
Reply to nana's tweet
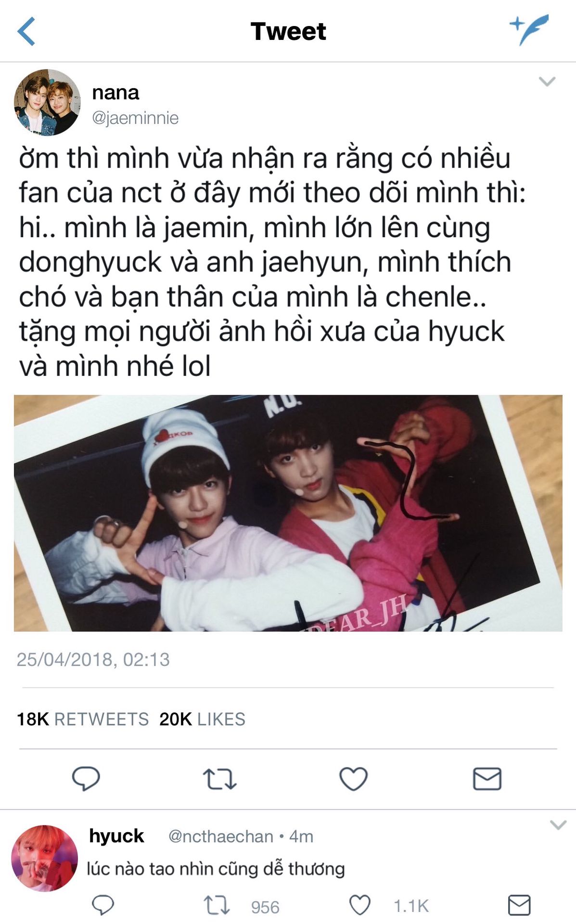click(86, 778)
